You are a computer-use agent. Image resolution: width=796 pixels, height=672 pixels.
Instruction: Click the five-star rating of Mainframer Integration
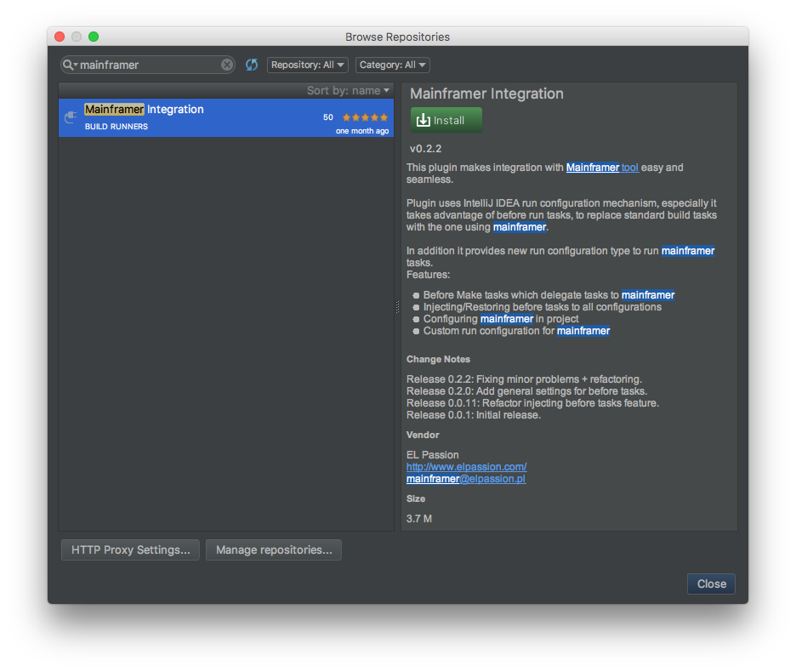pos(365,117)
